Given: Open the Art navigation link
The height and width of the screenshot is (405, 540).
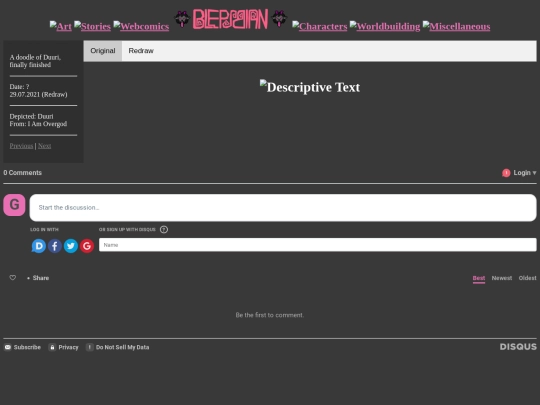Looking at the screenshot, I should pyautogui.click(x=61, y=26).
